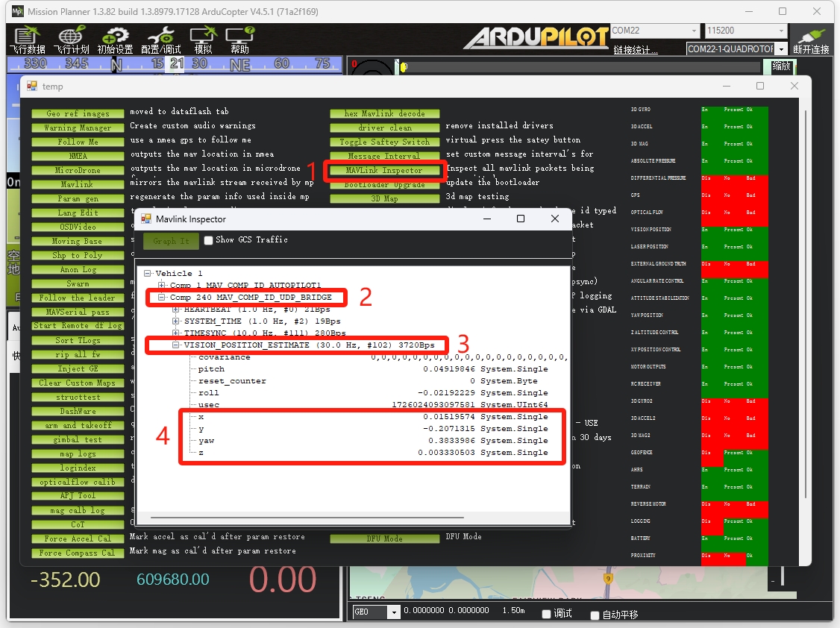Select the pitch field row

[x=373, y=369]
